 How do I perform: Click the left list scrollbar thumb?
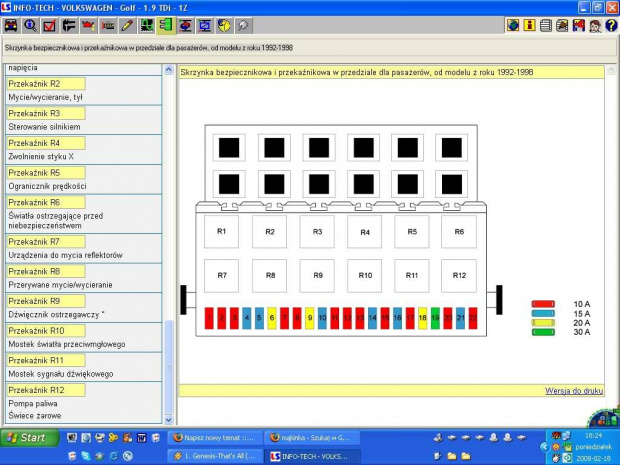pos(168,367)
